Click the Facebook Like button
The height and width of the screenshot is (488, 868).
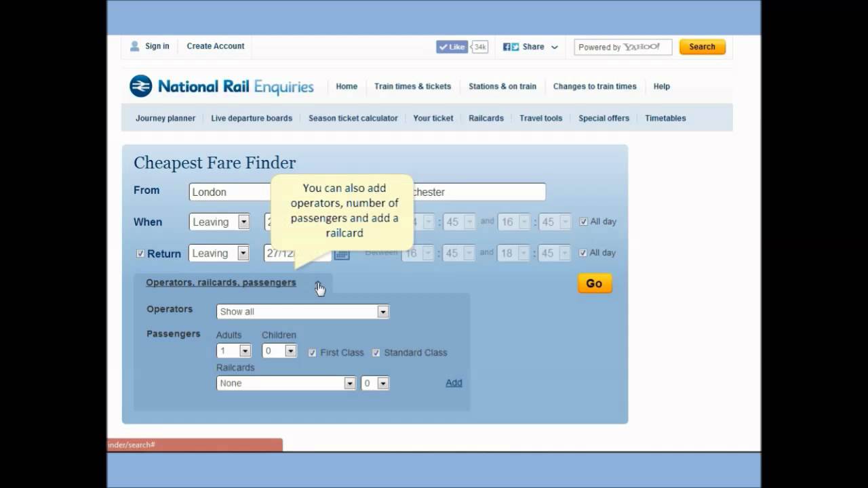coord(452,47)
